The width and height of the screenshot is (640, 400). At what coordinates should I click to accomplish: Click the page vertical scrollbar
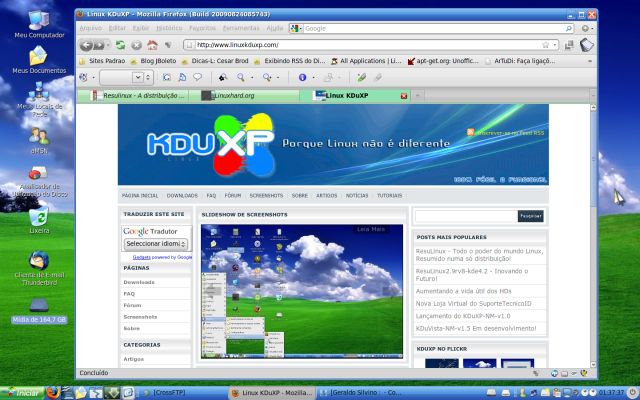[x=593, y=236]
